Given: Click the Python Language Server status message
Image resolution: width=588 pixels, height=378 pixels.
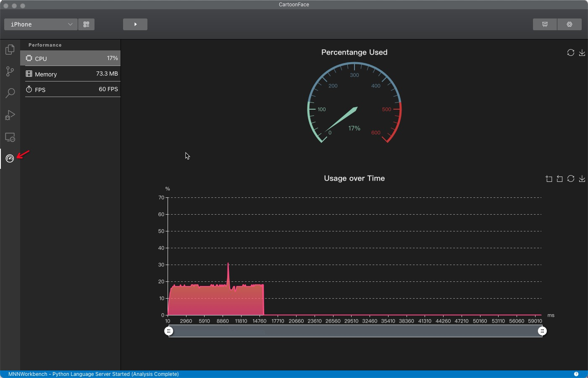Looking at the screenshot, I should [94, 374].
